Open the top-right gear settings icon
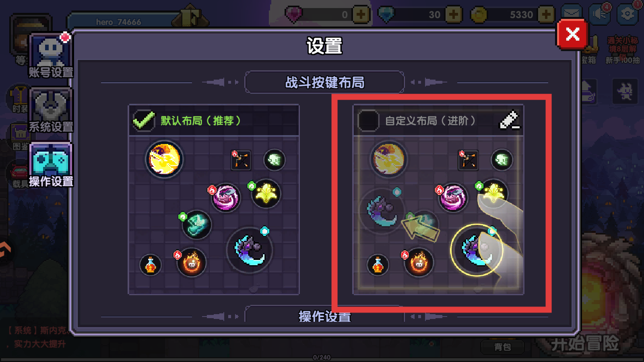The width and height of the screenshot is (644, 362). pos(627,14)
